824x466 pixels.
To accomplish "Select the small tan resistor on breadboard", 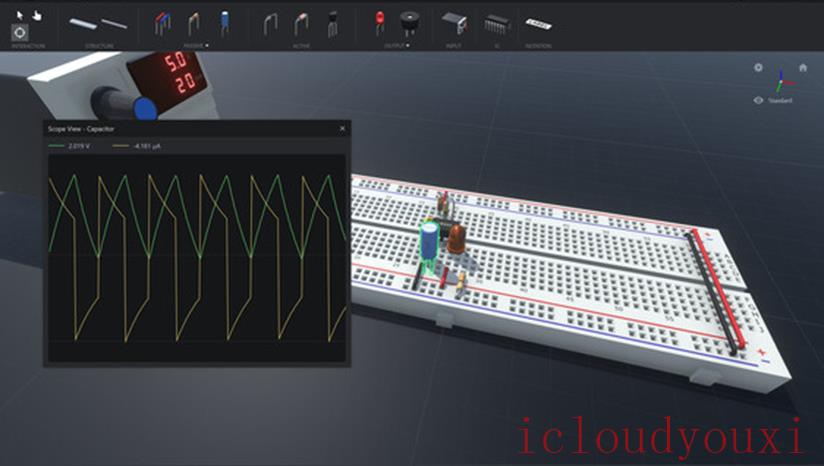I will [x=461, y=282].
